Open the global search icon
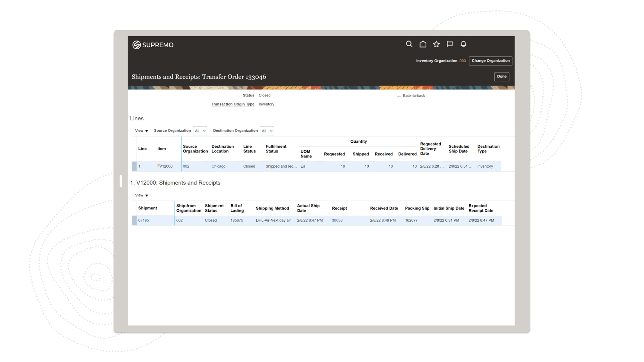Image resolution: width=644 pixels, height=362 pixels. [409, 44]
